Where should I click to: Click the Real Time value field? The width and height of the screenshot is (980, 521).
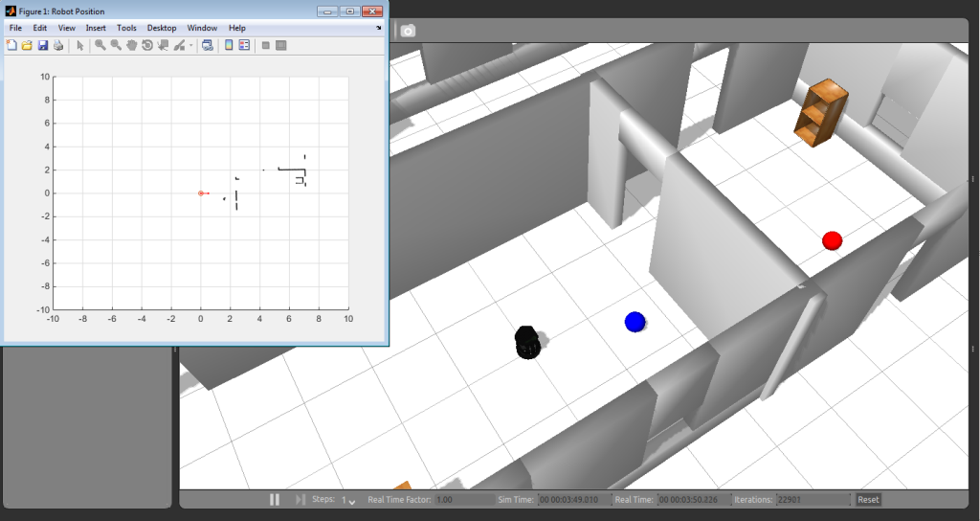[x=695, y=500]
